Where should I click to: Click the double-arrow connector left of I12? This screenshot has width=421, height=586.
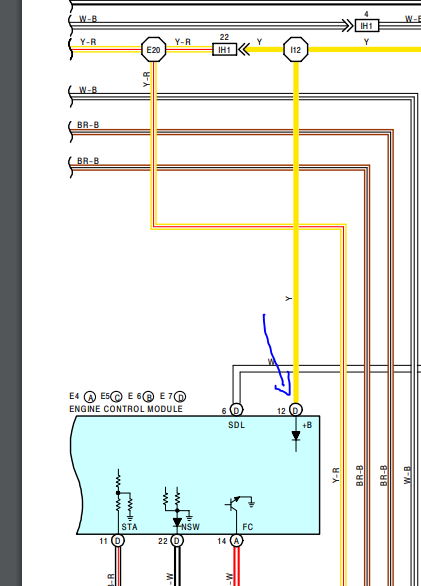coord(244,49)
